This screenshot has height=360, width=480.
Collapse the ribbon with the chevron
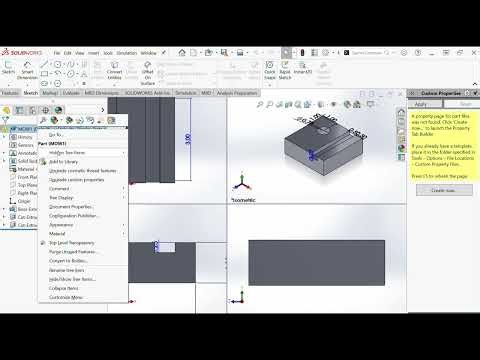click(475, 84)
